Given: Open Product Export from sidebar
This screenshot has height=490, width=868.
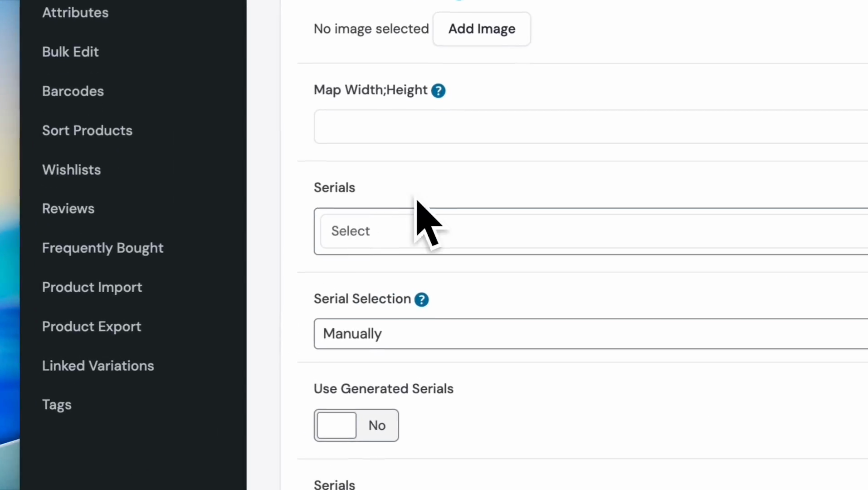Looking at the screenshot, I should coord(92,327).
